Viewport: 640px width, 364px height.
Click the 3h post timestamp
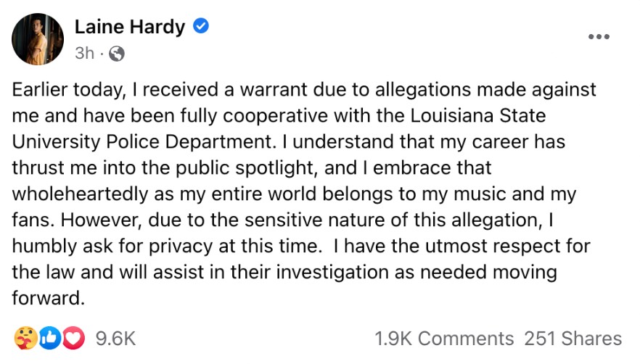click(x=84, y=53)
